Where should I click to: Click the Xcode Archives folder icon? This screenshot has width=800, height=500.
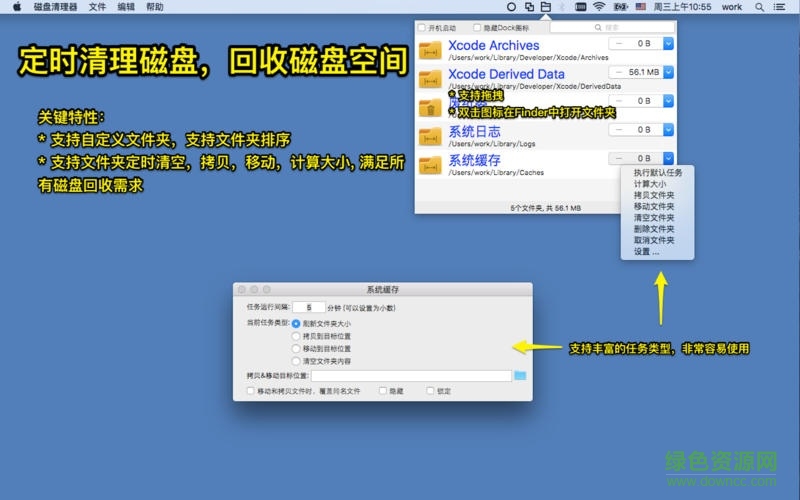pyautogui.click(x=431, y=50)
